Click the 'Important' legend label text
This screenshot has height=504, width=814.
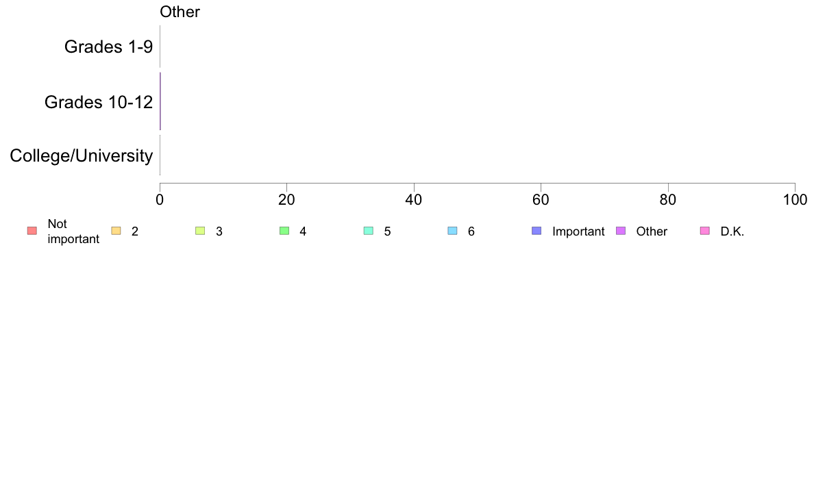(x=578, y=231)
